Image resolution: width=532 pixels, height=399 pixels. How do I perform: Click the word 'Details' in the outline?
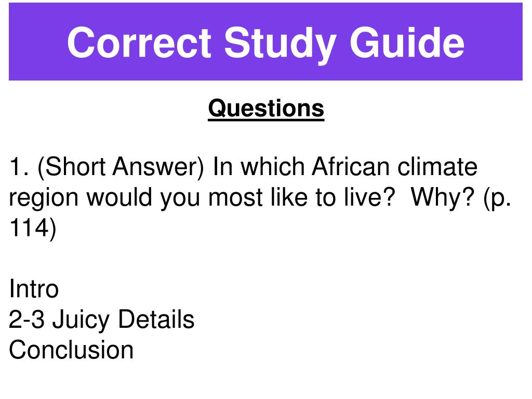[156, 320]
